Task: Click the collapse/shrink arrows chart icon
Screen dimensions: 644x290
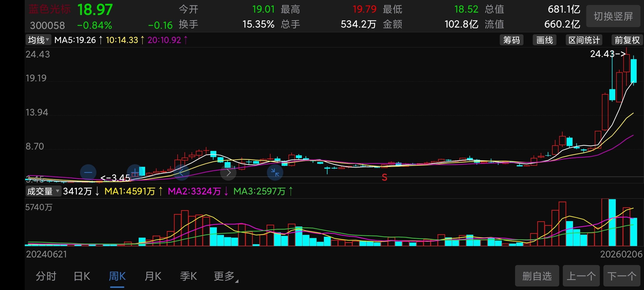Action: pyautogui.click(x=275, y=172)
